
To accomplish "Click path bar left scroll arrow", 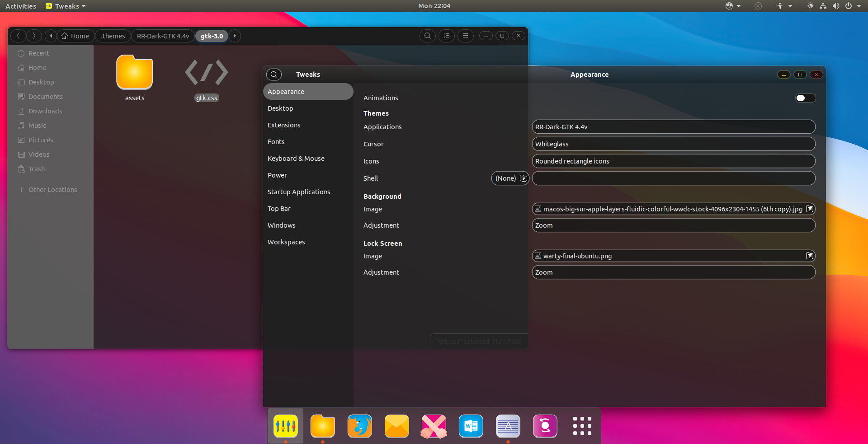I will click(51, 36).
